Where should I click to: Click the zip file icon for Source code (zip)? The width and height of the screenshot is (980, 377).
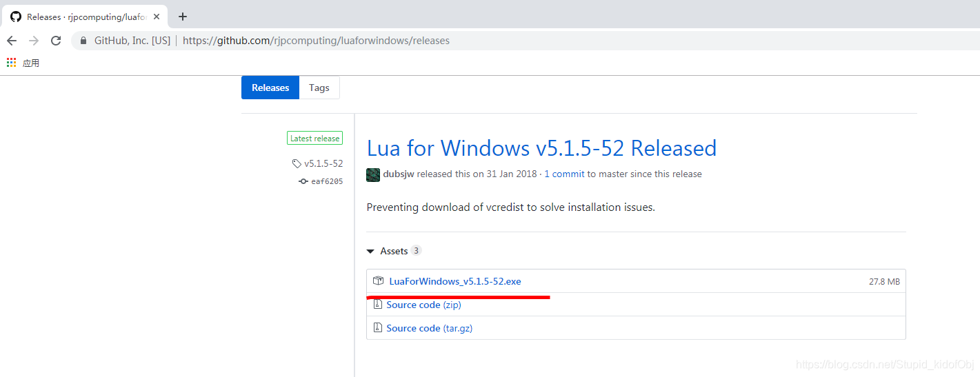tap(377, 305)
